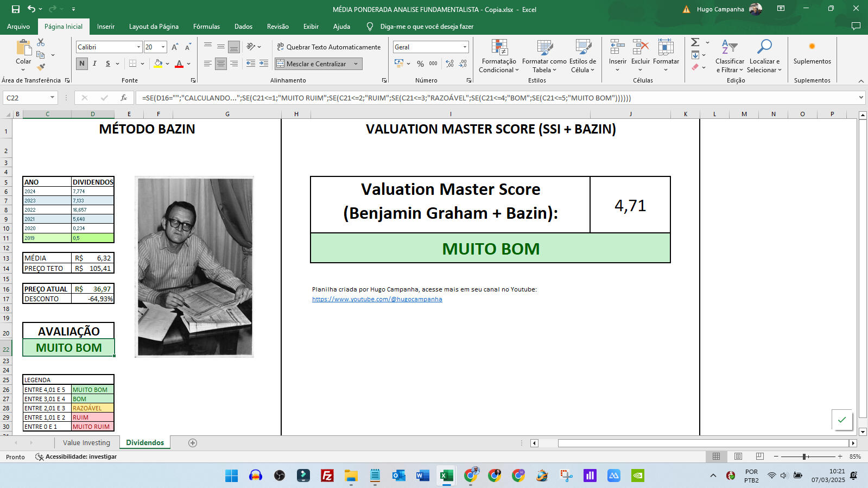Open the Calibri font name dropdown
868x488 pixels.
[x=138, y=47]
